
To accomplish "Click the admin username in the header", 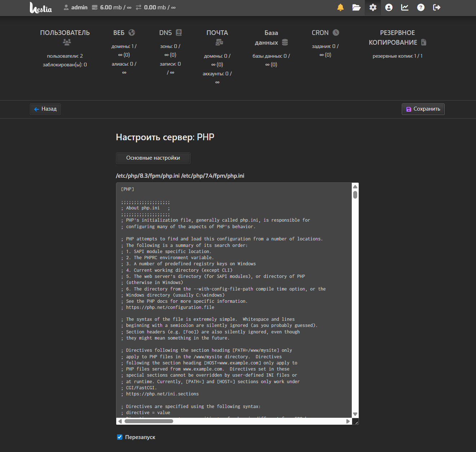I will point(79,8).
